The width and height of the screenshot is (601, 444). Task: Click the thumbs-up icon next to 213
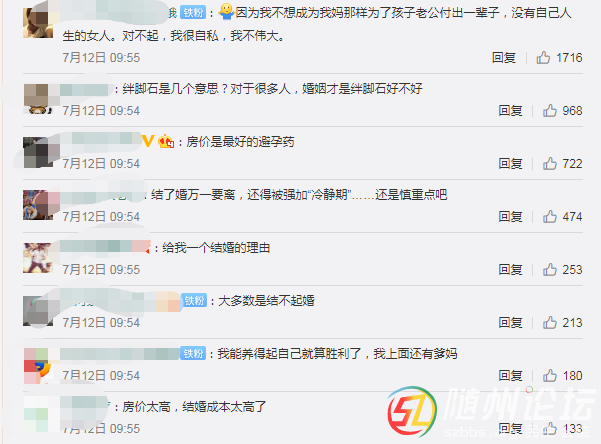tap(550, 322)
